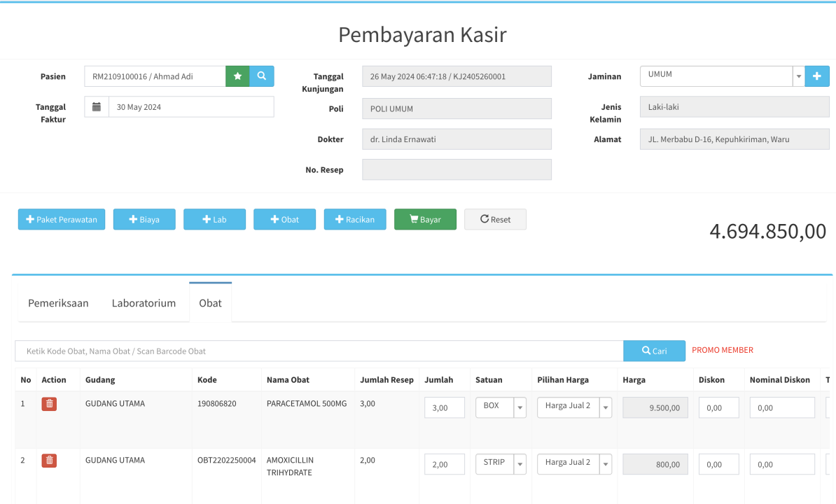Open the PROMO MEMBER link

click(723, 350)
